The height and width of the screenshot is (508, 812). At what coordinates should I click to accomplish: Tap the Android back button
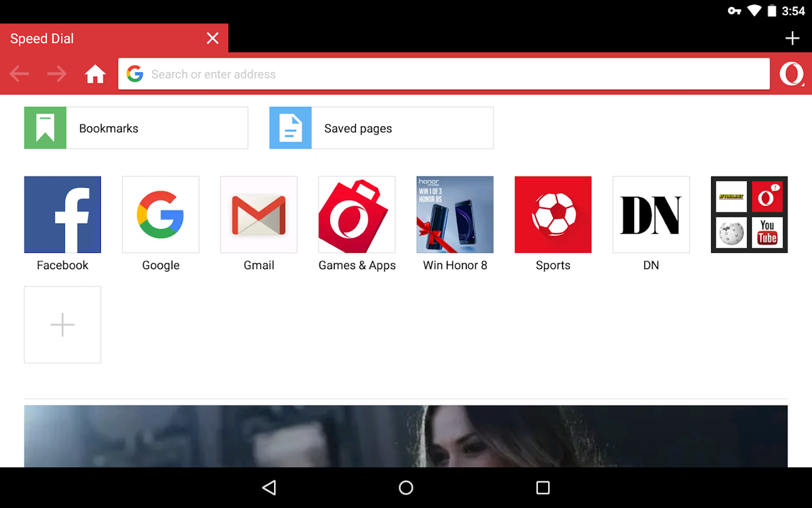[x=270, y=488]
